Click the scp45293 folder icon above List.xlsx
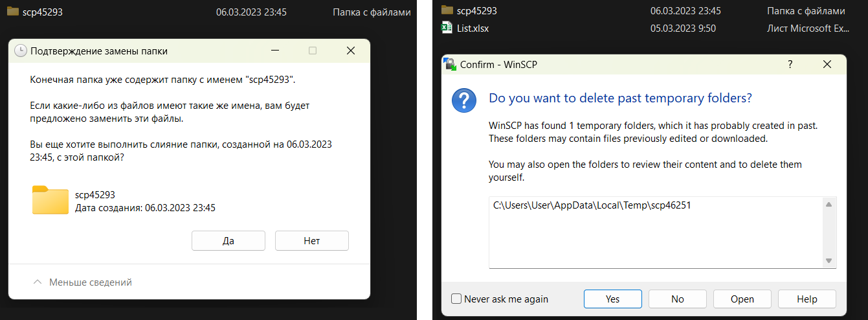868x320 pixels. coord(447,10)
